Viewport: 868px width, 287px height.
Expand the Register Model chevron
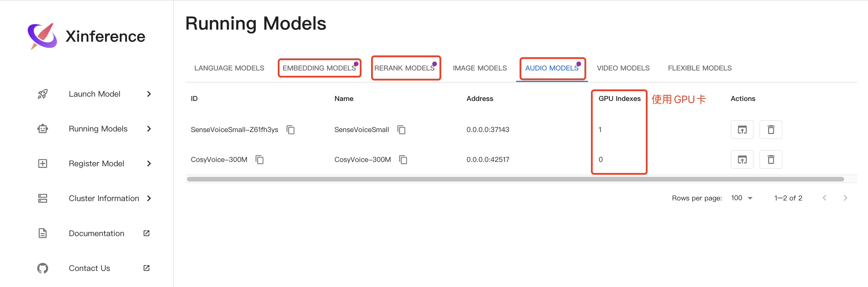149,164
